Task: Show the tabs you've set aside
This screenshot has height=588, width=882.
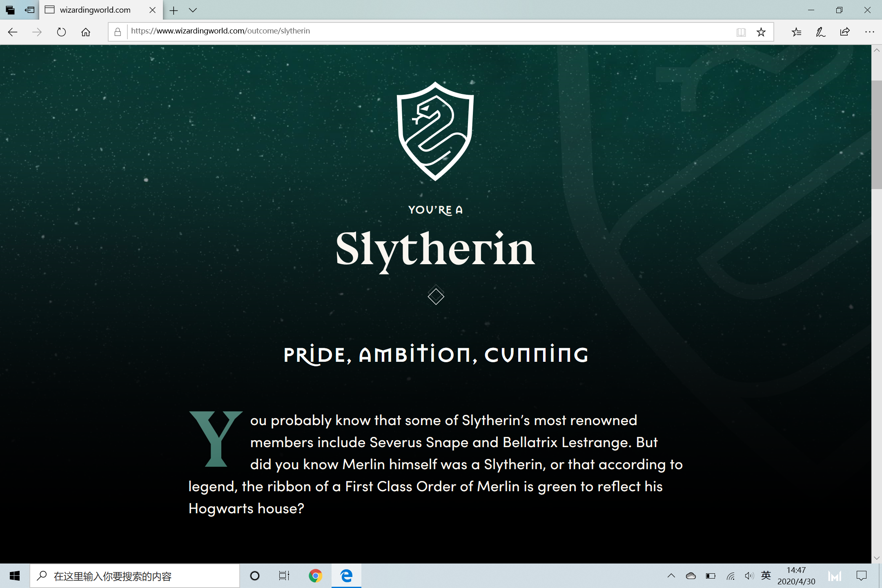Action: (10, 10)
